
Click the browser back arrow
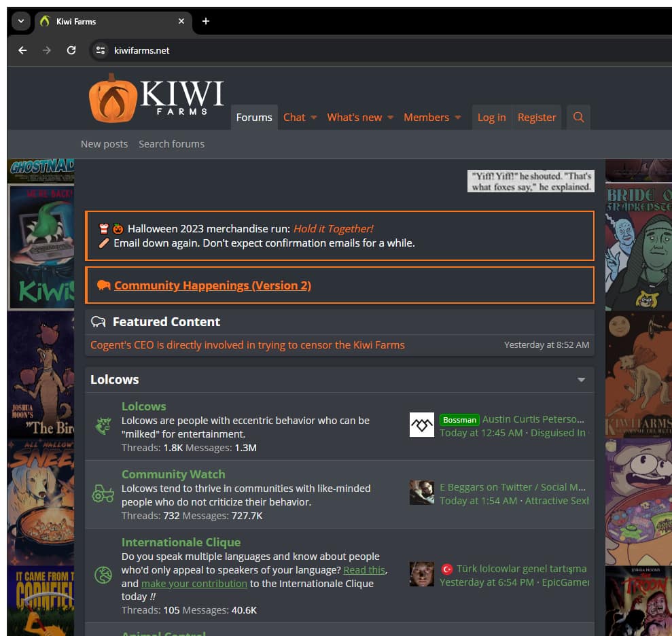pos(22,50)
